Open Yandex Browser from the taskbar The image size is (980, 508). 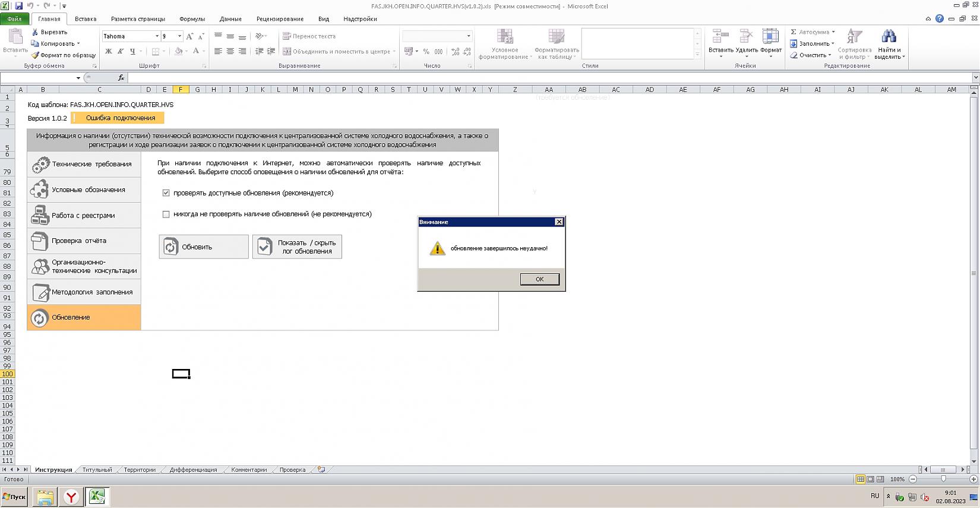pyautogui.click(x=71, y=497)
